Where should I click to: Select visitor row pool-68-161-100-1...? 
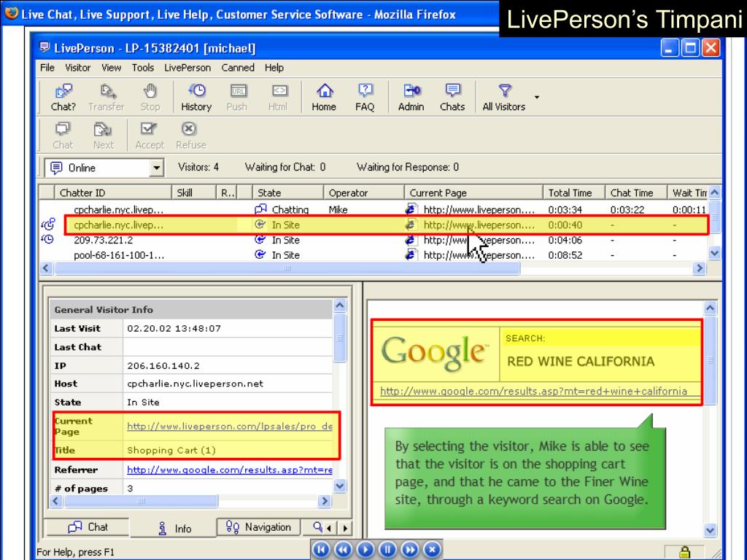[374, 255]
